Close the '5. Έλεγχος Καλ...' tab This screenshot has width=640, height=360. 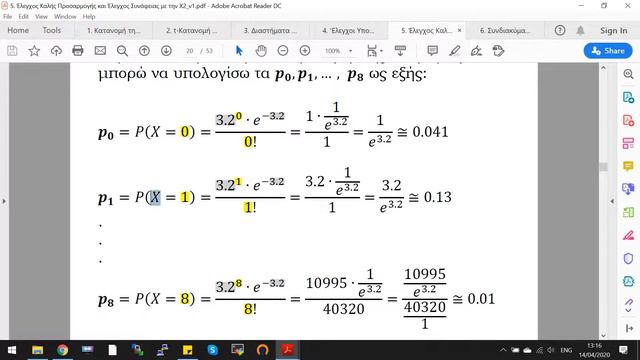click(460, 31)
